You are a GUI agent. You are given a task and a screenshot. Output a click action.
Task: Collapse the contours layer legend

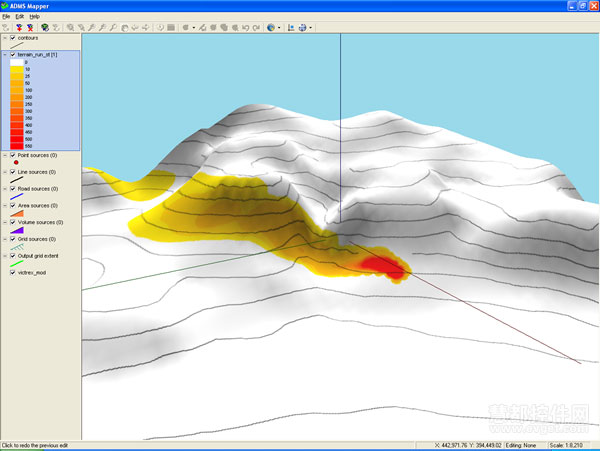5,38
